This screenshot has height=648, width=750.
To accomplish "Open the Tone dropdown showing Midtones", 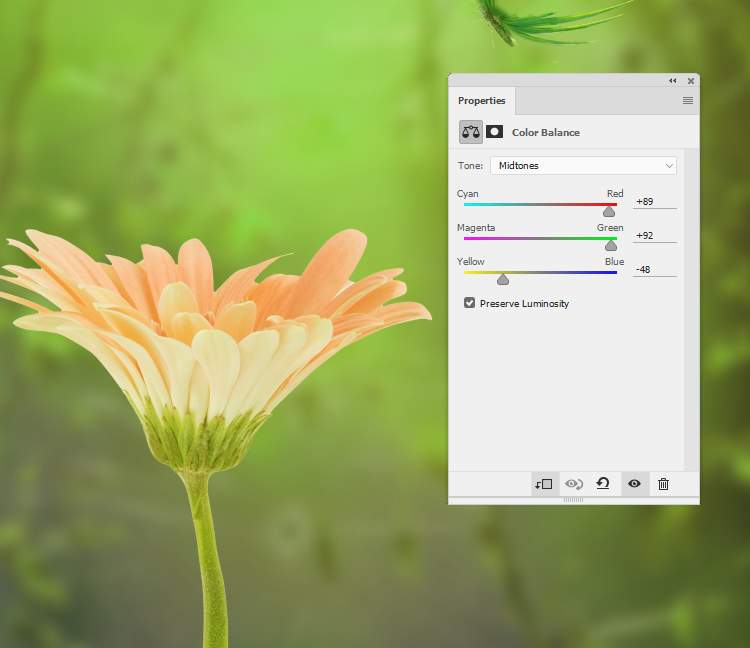I will coord(583,165).
